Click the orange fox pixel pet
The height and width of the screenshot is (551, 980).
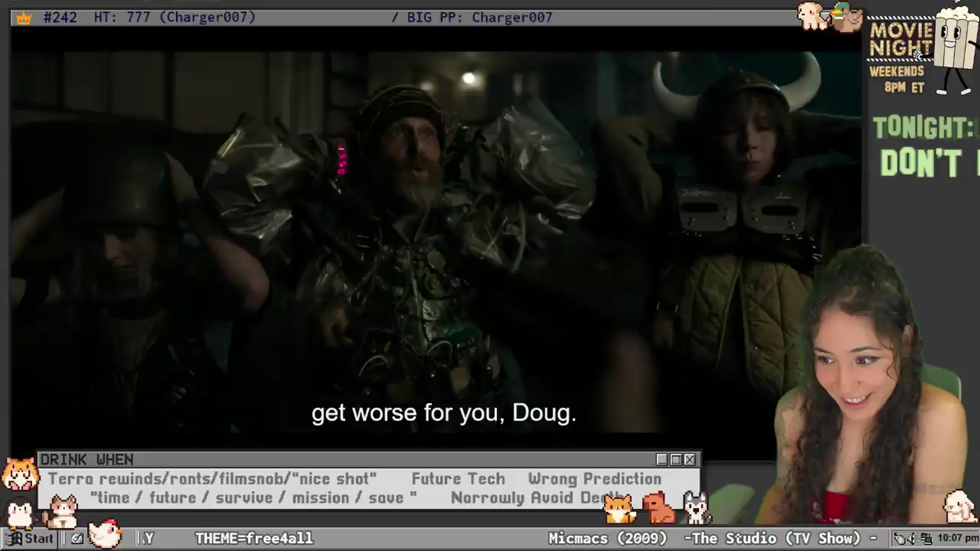619,508
